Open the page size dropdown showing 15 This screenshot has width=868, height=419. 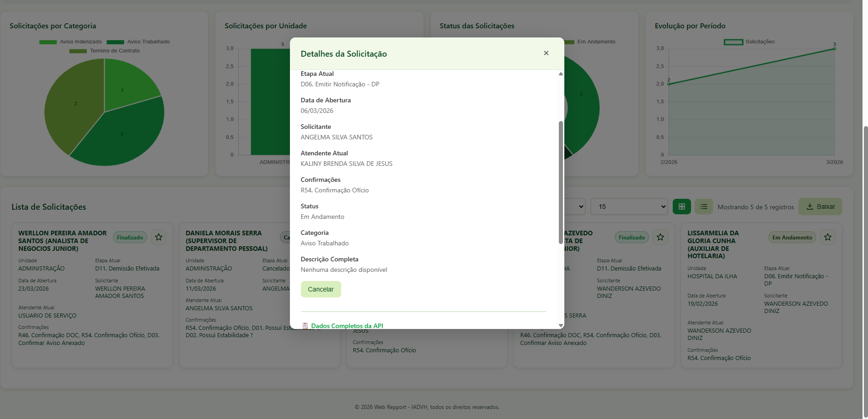click(x=629, y=207)
